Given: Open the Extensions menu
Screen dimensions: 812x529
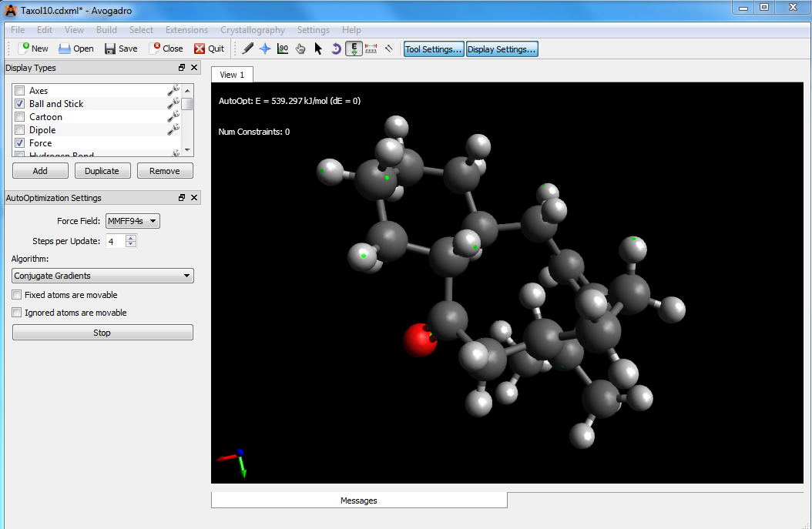Looking at the screenshot, I should point(186,30).
